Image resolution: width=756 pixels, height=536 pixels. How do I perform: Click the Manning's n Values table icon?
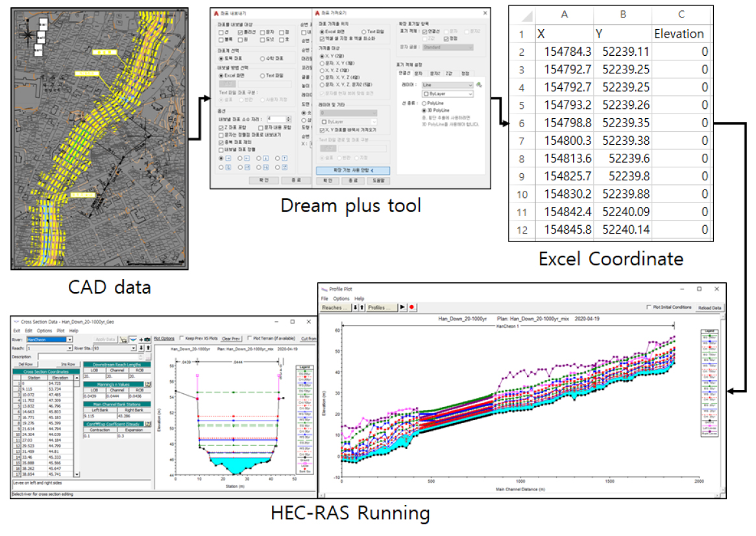[148, 385]
